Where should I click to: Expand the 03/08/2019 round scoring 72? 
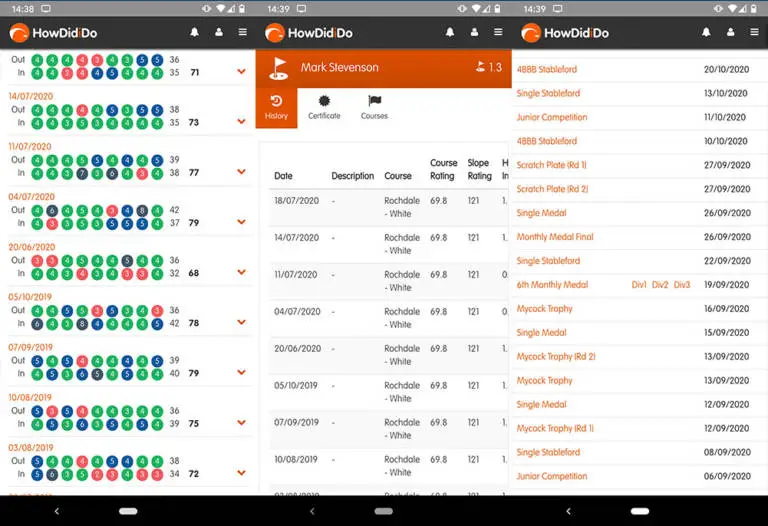pyautogui.click(x=241, y=473)
